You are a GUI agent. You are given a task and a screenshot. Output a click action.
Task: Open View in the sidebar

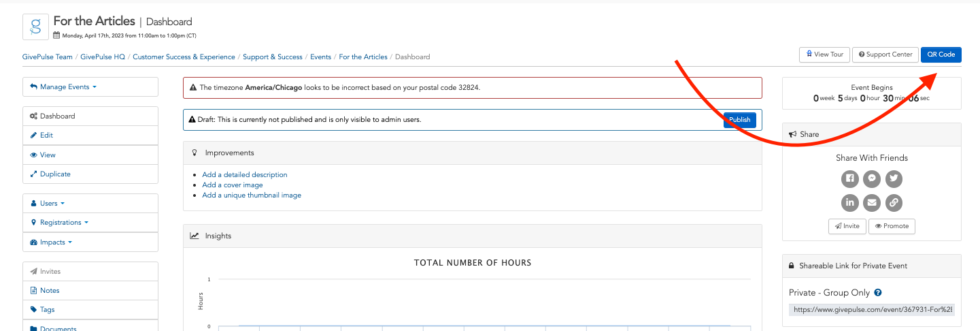point(90,155)
